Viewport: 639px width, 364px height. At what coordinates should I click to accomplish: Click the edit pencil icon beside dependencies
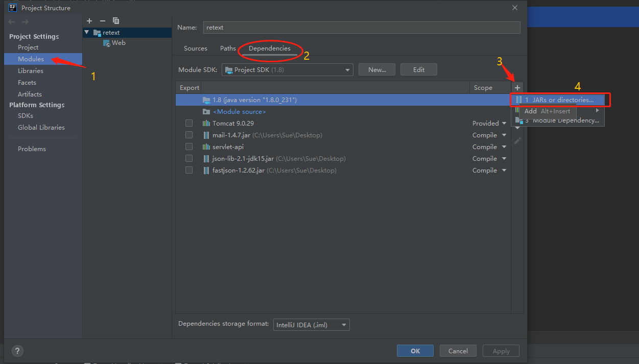click(517, 141)
